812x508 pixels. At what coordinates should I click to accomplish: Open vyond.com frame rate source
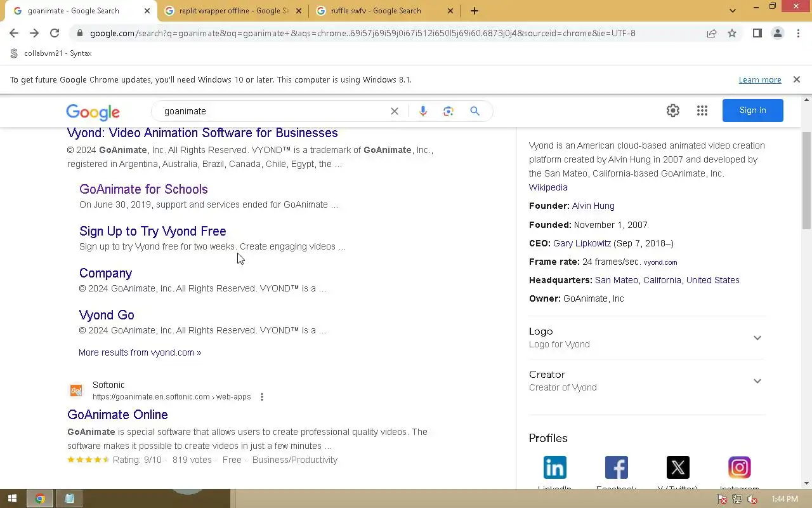660,262
